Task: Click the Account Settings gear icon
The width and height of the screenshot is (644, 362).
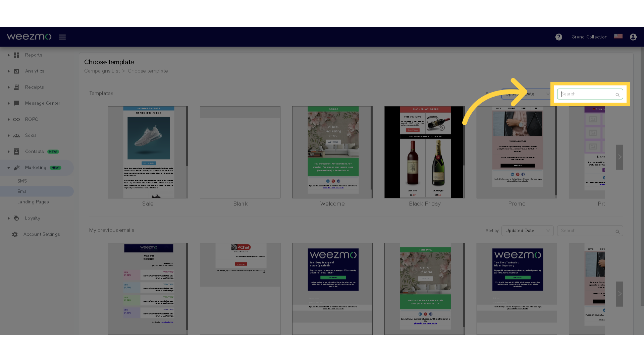Action: click(x=15, y=234)
